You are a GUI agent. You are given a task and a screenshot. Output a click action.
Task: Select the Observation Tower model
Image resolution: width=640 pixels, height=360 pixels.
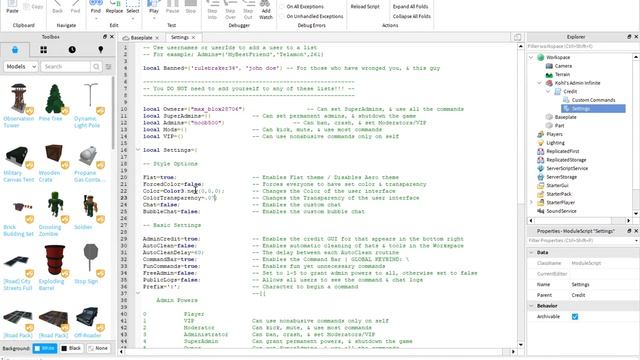pyautogui.click(x=18, y=105)
